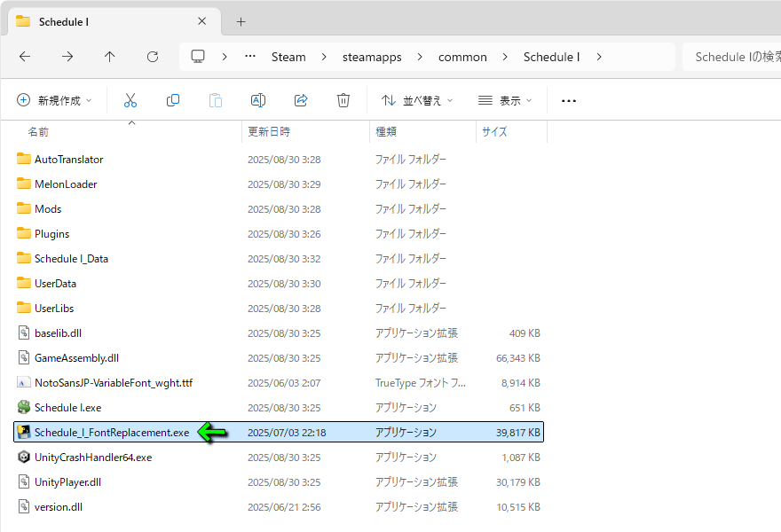Click the Copy icon in toolbar
Viewport: 781px width, 532px height.
[173, 100]
